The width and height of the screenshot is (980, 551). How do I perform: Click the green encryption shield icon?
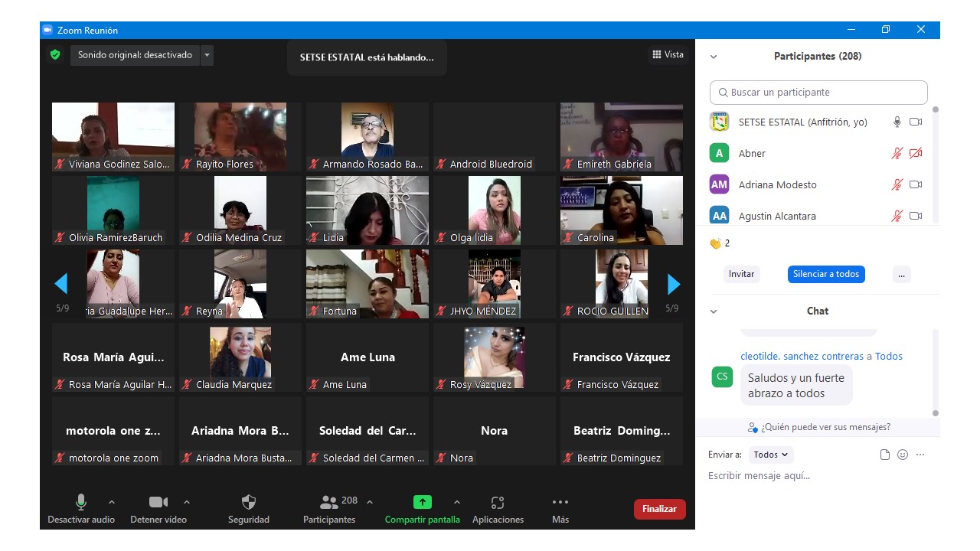(55, 55)
